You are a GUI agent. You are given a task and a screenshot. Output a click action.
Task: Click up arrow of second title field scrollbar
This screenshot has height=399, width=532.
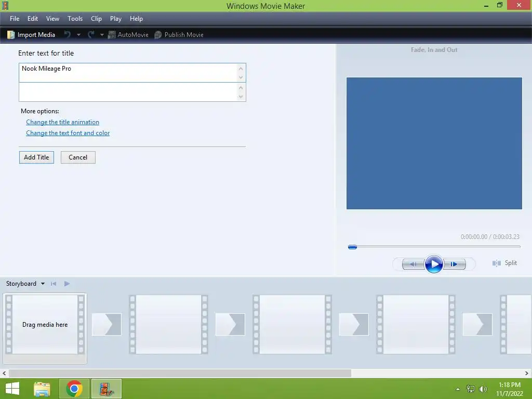tap(241, 87)
